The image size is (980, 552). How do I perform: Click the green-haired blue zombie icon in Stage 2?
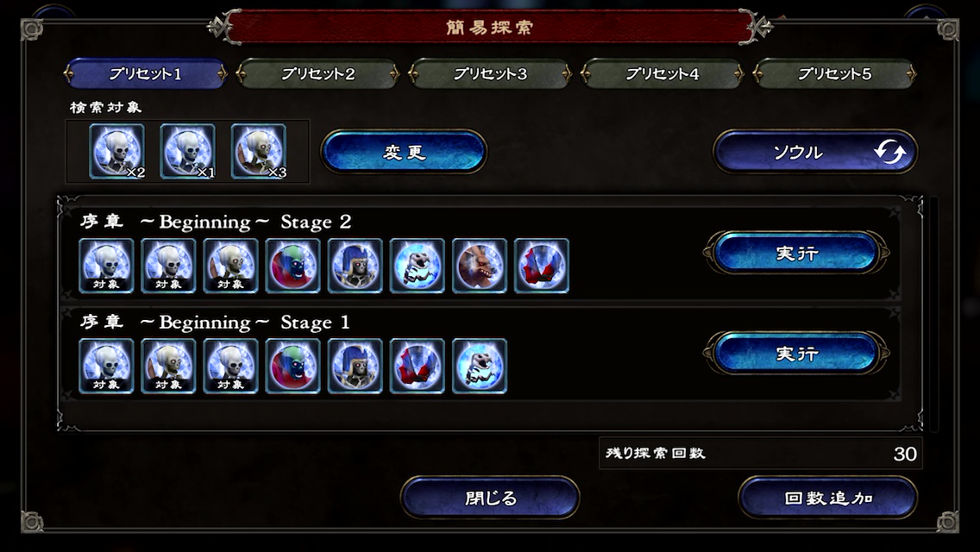(x=292, y=266)
